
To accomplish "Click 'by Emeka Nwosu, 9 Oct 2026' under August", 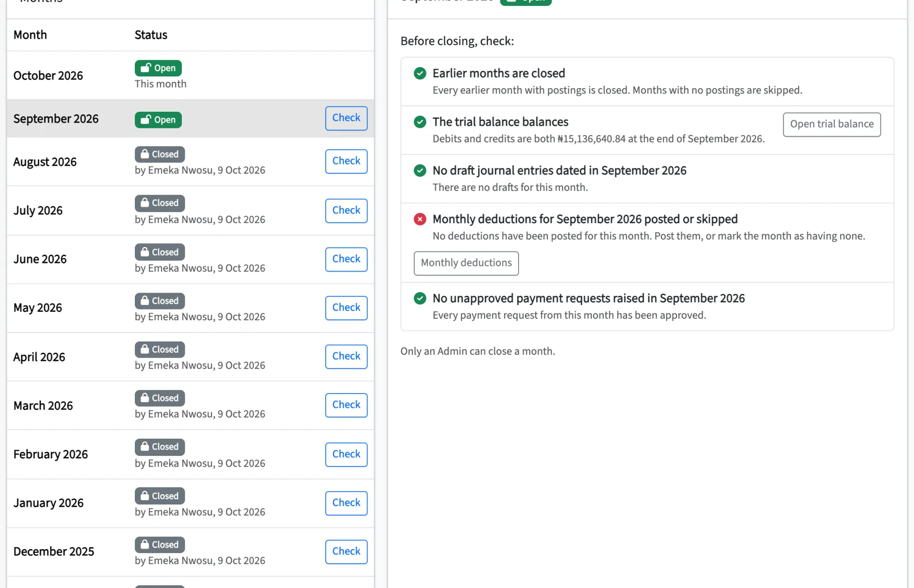I will pos(200,171).
